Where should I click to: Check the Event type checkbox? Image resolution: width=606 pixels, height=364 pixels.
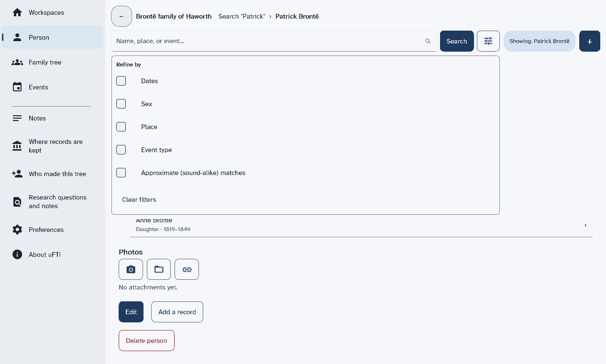tap(121, 150)
